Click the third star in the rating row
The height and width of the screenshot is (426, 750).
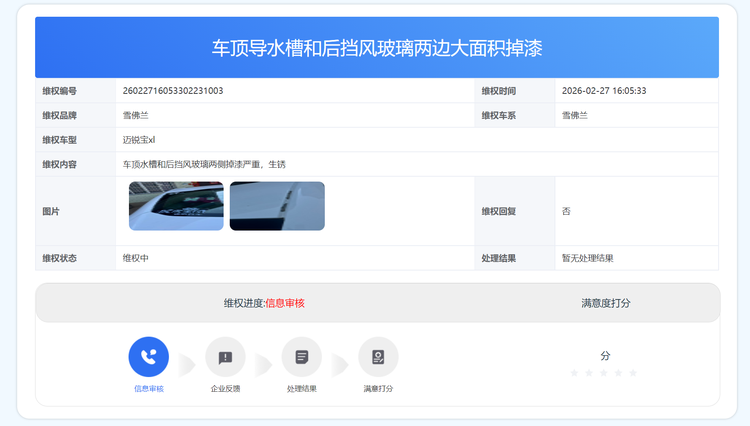604,373
